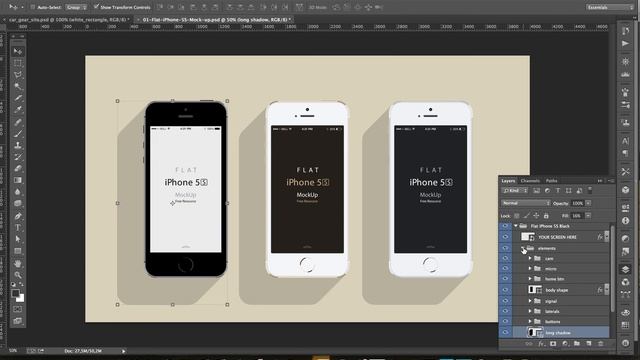Click the background color swatch

tap(20, 299)
